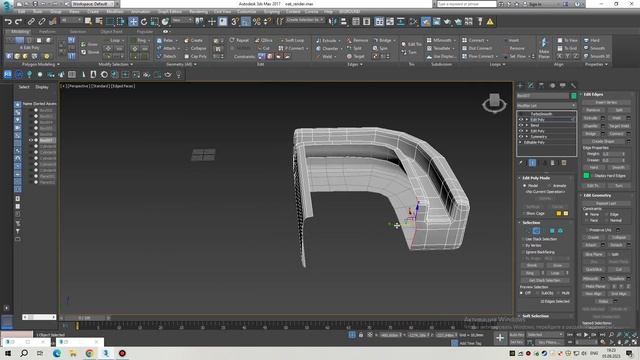
Task: Activate the Select and Move tool
Action: pyautogui.click(x=133, y=22)
